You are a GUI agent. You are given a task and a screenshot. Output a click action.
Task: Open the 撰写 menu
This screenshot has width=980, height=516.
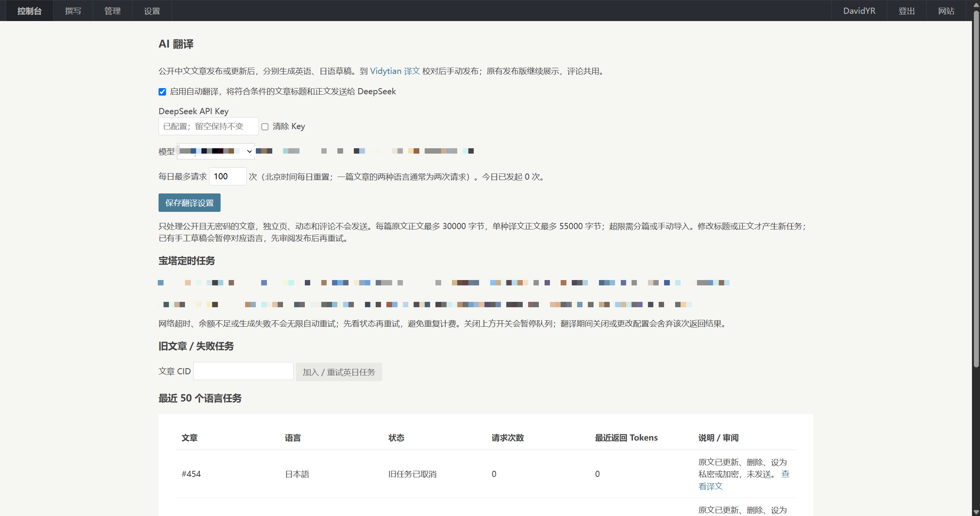[x=73, y=11]
